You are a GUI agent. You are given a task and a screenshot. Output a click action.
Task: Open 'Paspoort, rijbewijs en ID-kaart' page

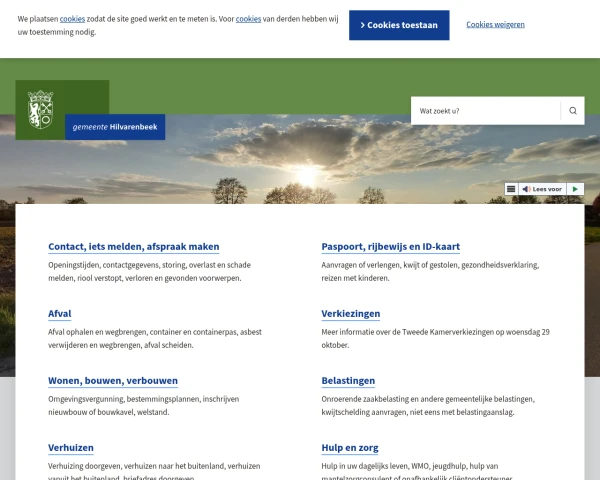[390, 247]
